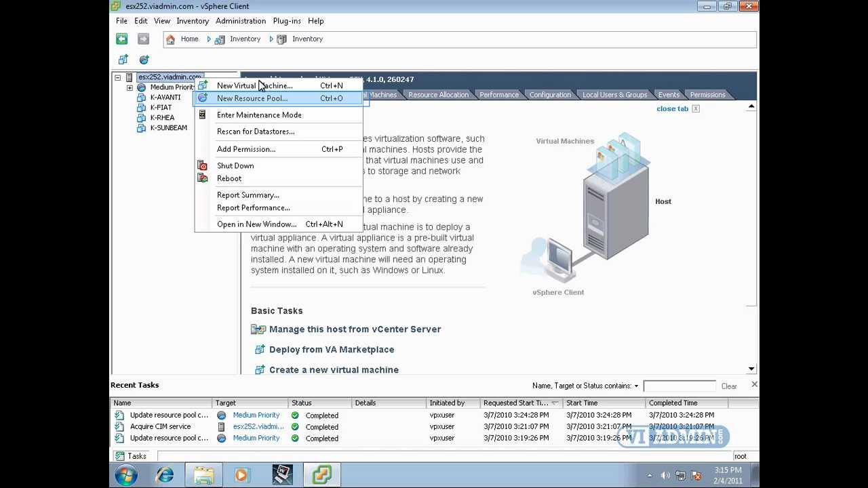Click the New Resource Pool toolbar icon
The width and height of the screenshot is (868, 488).
[x=144, y=60]
